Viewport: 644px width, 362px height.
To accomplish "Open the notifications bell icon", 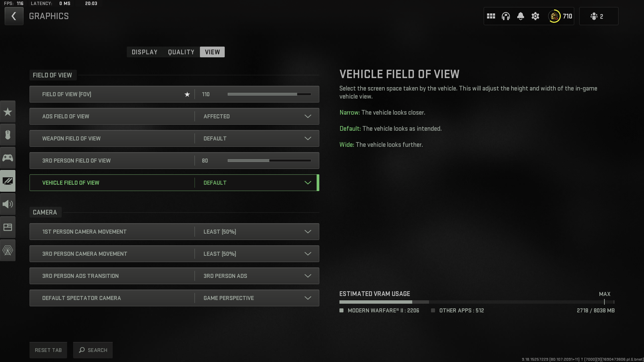I will [520, 16].
